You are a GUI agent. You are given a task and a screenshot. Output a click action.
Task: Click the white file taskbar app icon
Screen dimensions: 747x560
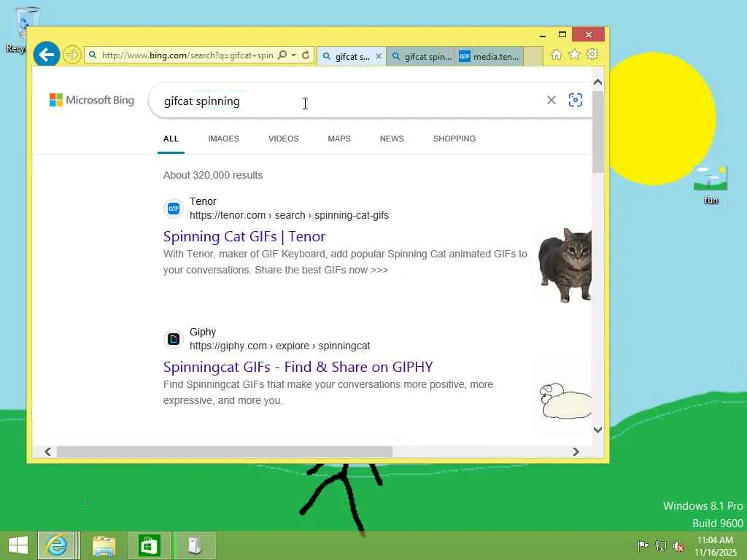[194, 545]
